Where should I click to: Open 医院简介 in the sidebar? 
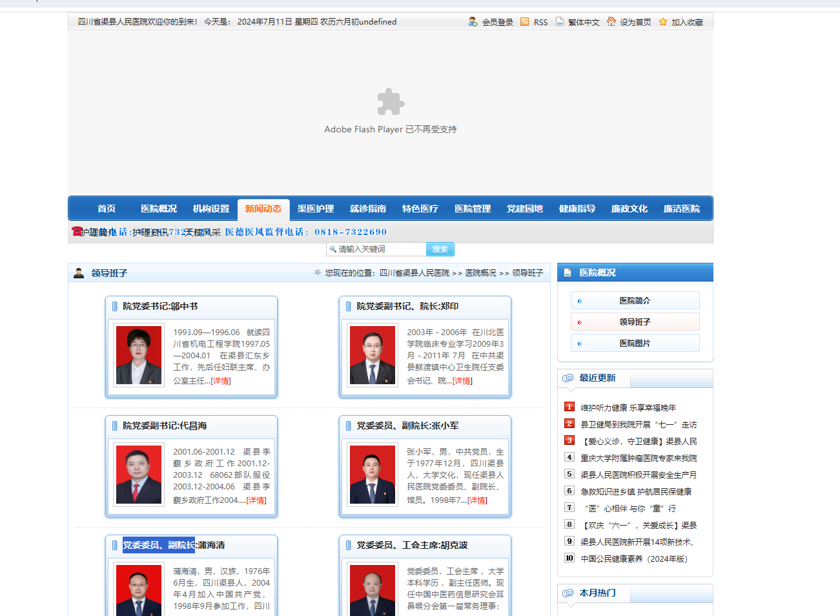[x=635, y=300]
